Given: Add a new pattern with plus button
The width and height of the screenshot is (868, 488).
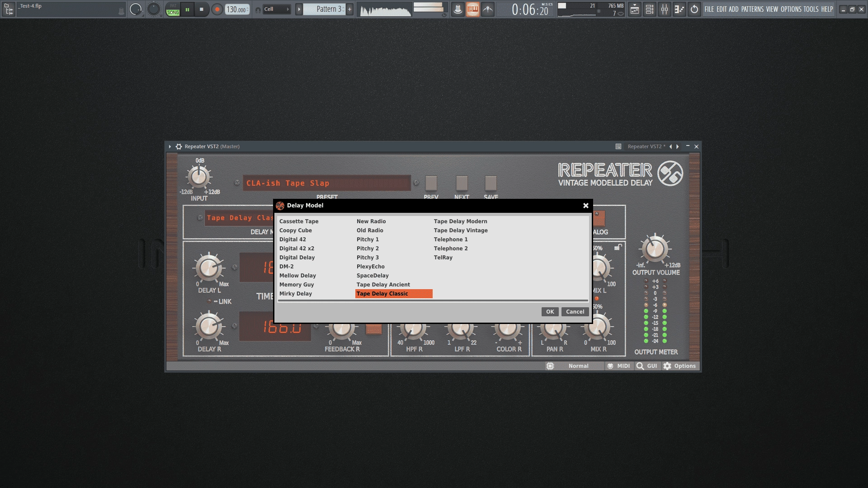Looking at the screenshot, I should 349,9.
